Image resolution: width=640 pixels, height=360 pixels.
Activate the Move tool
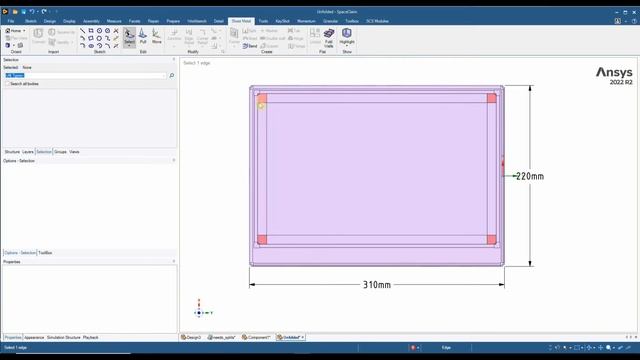coord(157,36)
